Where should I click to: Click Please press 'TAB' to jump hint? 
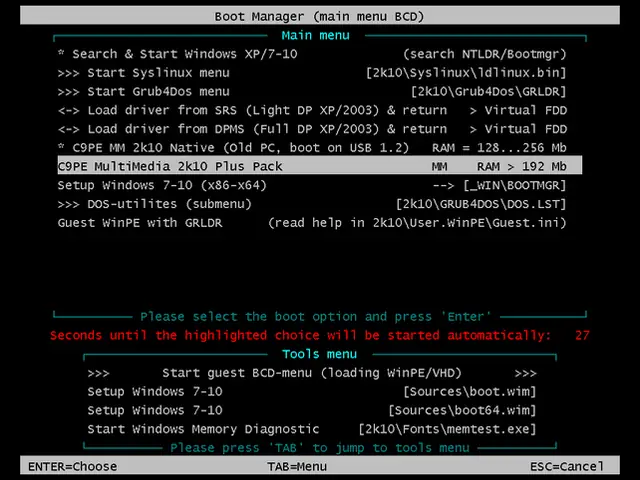(x=320, y=448)
